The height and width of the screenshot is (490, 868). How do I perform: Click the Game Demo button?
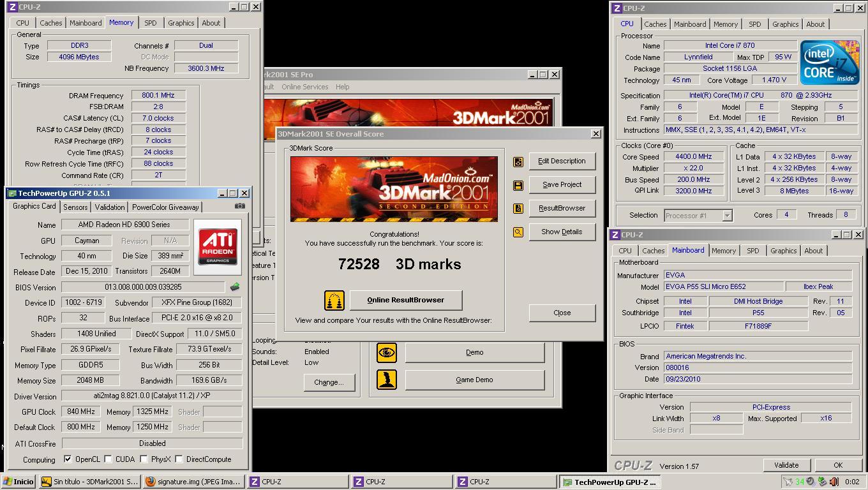point(474,380)
